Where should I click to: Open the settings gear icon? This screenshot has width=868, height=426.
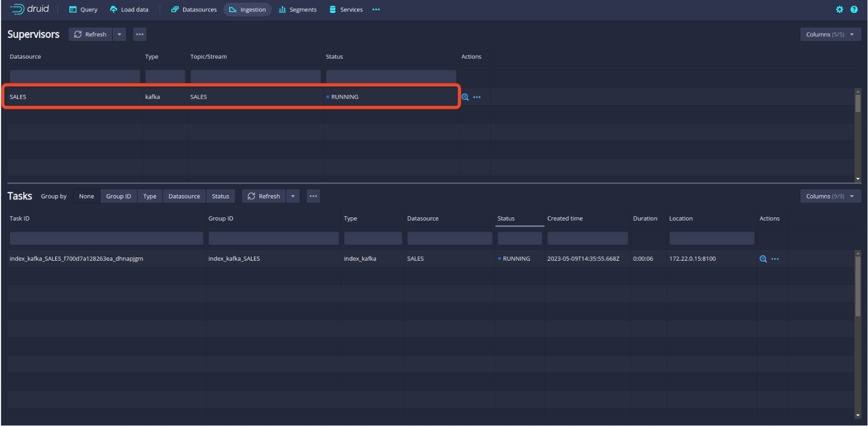click(839, 9)
